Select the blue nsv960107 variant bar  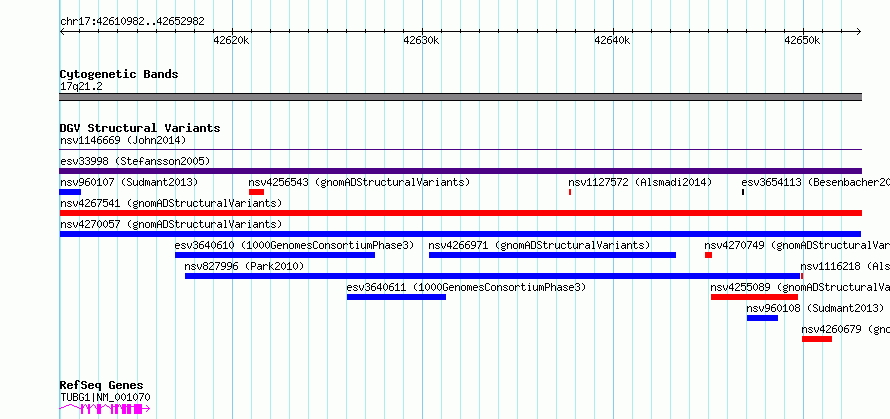[70, 192]
